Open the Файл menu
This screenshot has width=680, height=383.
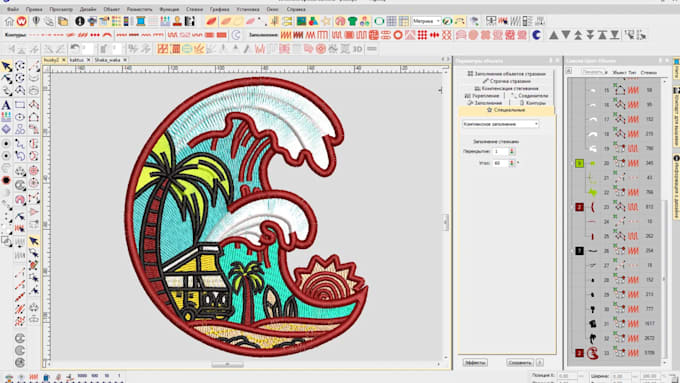(x=13, y=9)
